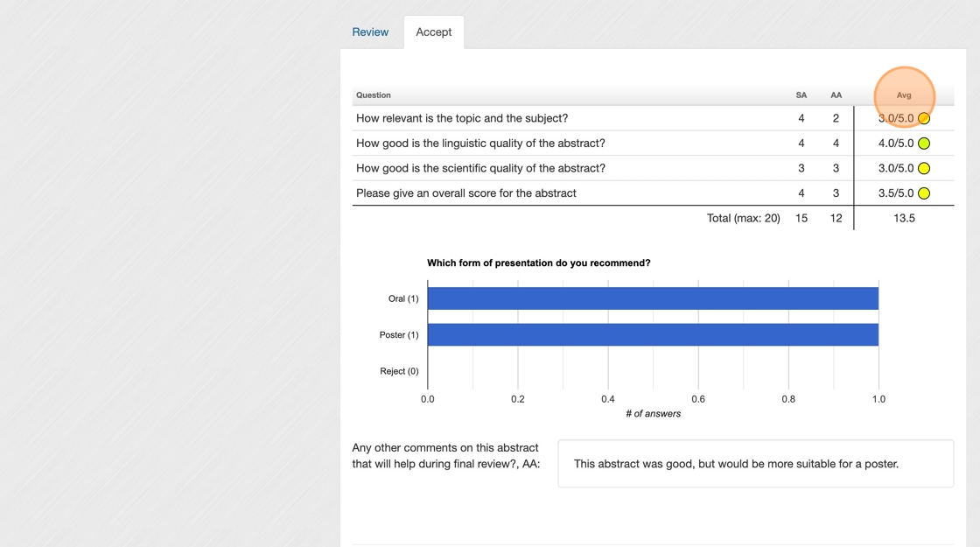Click the Poster bar in the chart
This screenshot has height=547, width=980.
[652, 334]
